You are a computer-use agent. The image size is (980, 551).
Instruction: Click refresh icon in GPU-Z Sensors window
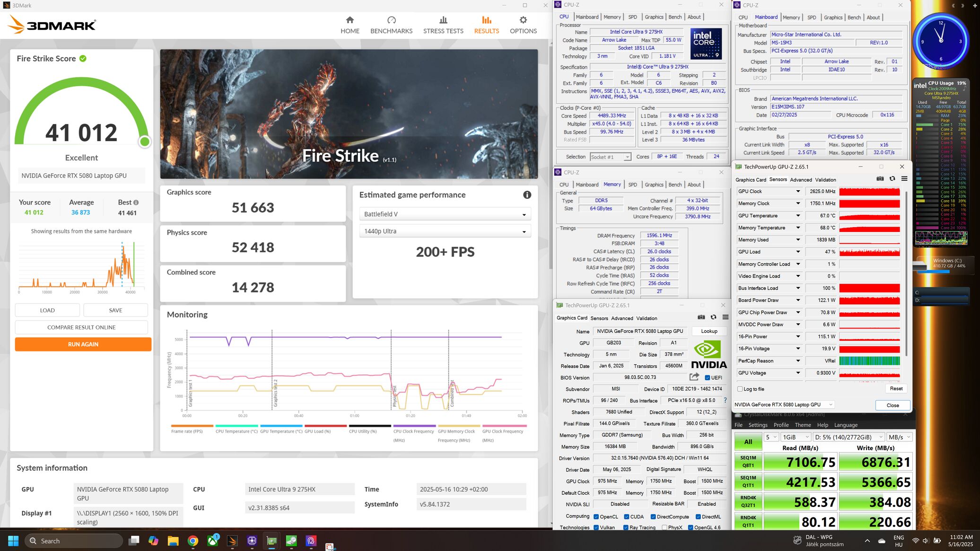click(x=892, y=178)
